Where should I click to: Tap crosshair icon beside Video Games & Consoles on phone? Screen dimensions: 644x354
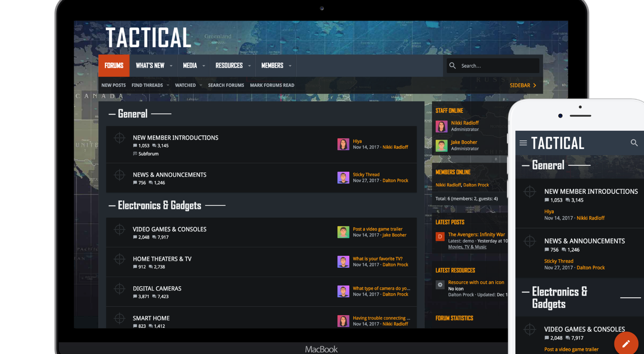pyautogui.click(x=530, y=329)
